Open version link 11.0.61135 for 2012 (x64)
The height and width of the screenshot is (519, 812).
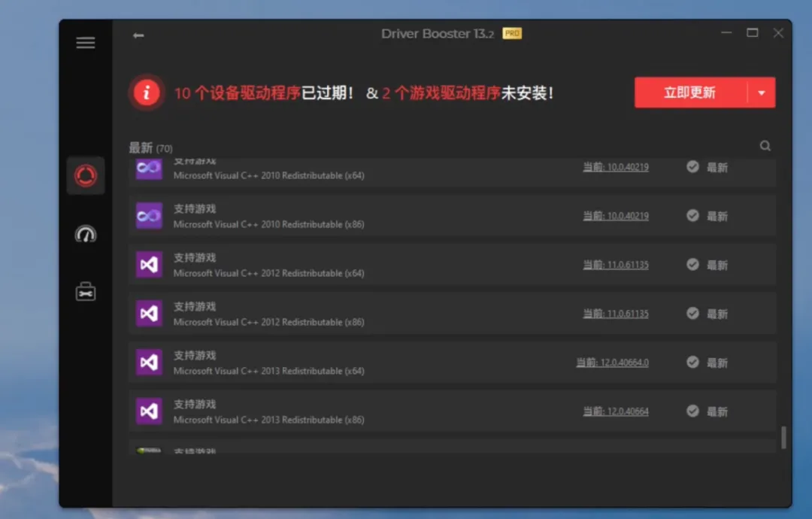click(x=616, y=265)
